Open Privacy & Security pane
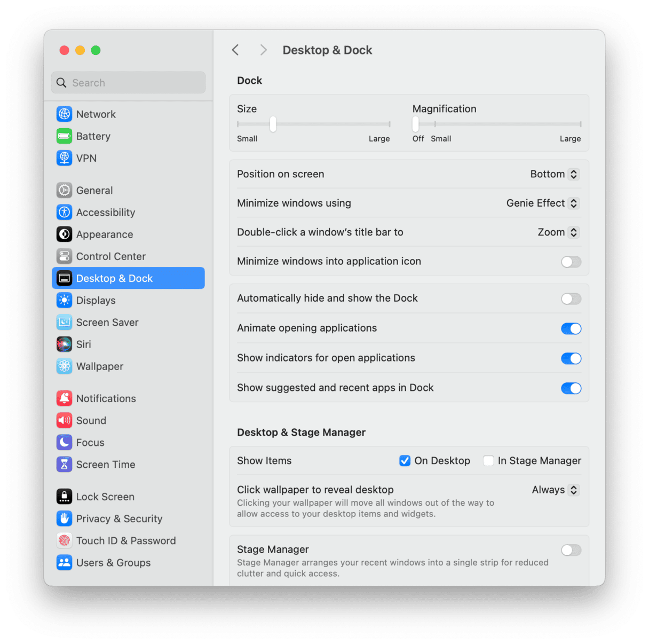Image resolution: width=649 pixels, height=644 pixels. coord(128,519)
